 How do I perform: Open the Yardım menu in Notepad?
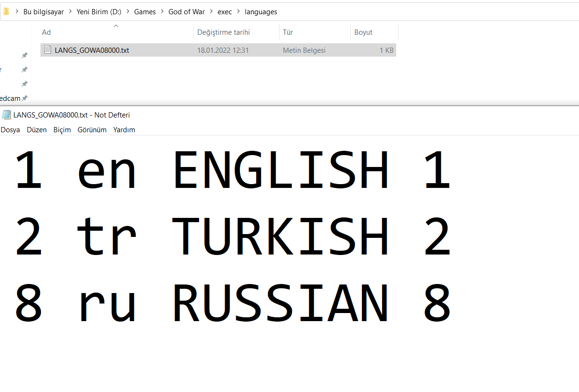[124, 130]
